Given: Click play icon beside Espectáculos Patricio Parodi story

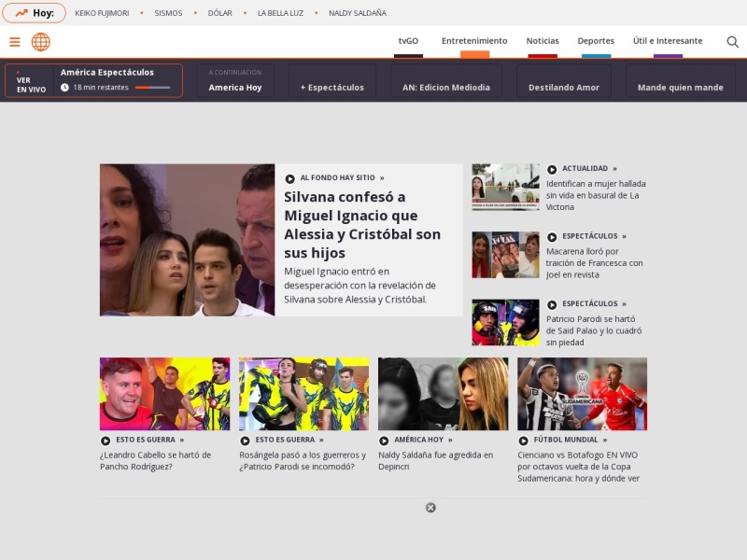Looking at the screenshot, I should point(552,304).
